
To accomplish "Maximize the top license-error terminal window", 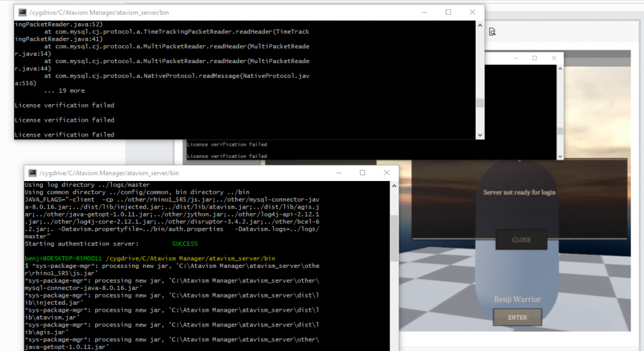I will click(448, 12).
